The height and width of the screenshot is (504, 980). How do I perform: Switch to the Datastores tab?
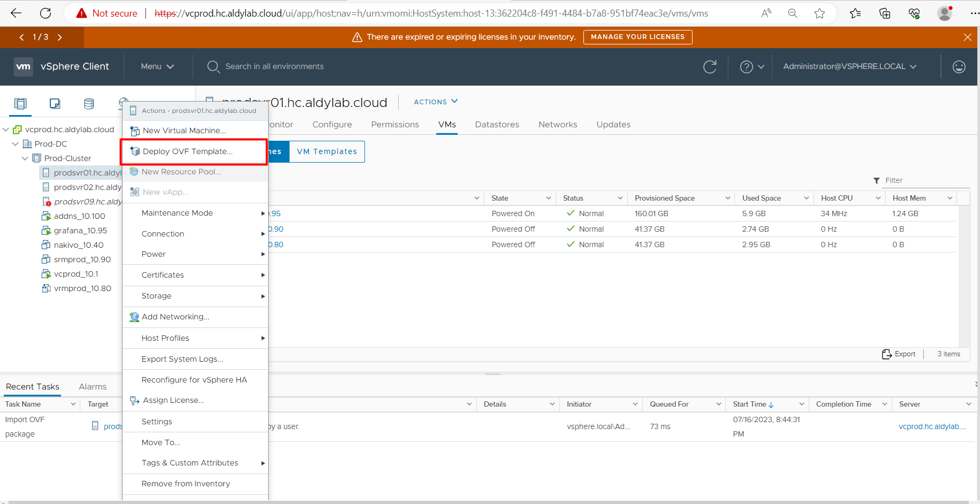pyautogui.click(x=497, y=125)
